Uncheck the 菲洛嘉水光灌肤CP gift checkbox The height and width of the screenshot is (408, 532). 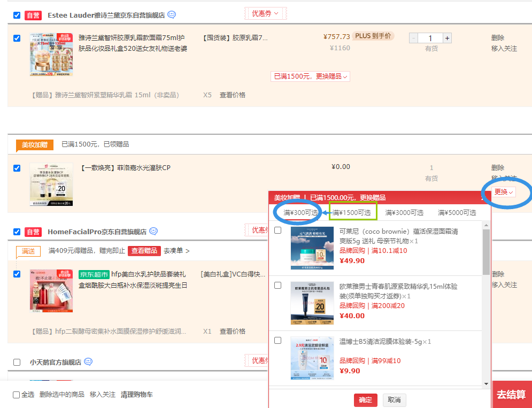(x=17, y=168)
